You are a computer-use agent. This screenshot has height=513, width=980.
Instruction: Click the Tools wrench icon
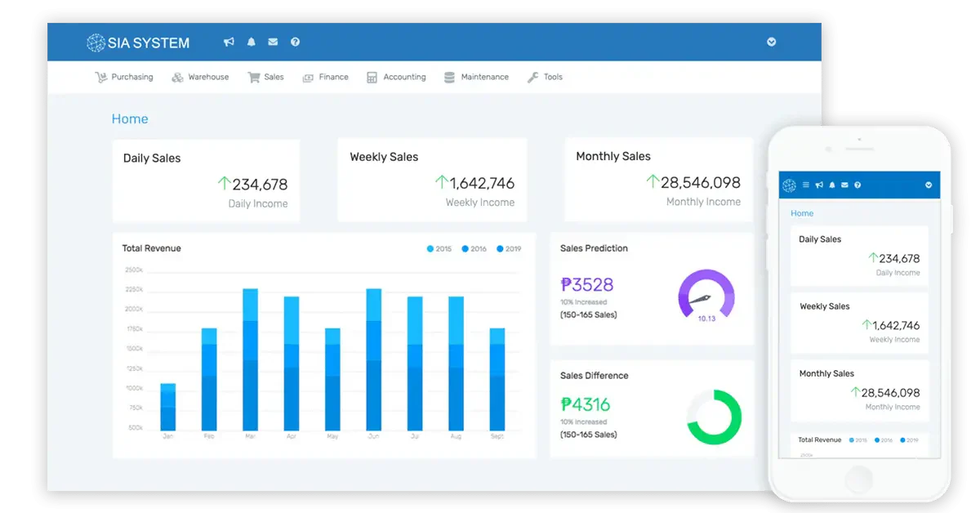532,78
